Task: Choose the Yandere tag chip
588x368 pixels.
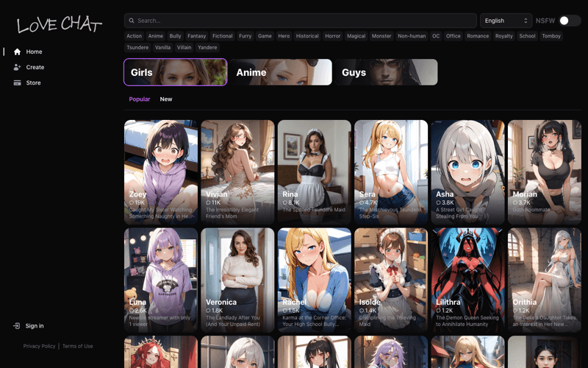Action: [x=207, y=47]
